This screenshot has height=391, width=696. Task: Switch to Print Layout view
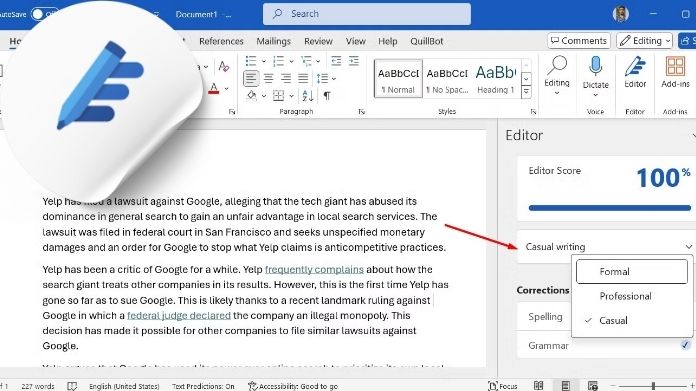point(566,386)
